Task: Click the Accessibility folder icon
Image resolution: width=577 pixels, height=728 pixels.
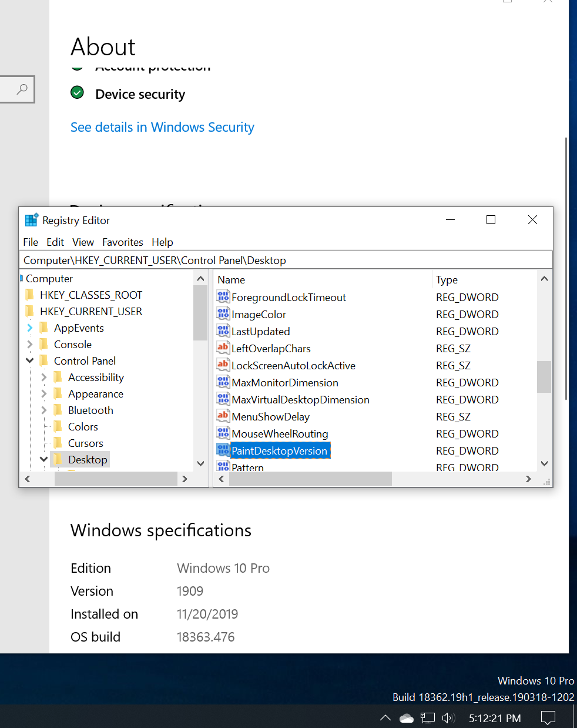Action: pyautogui.click(x=58, y=377)
